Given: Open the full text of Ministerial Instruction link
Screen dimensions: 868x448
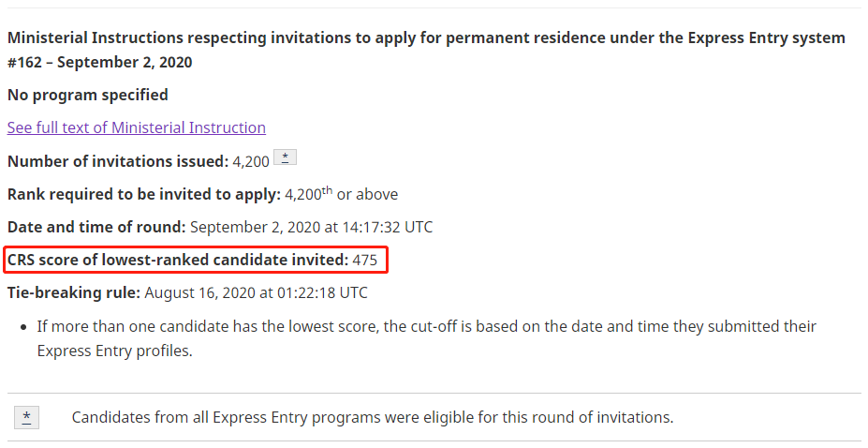Looking at the screenshot, I should [x=137, y=127].
